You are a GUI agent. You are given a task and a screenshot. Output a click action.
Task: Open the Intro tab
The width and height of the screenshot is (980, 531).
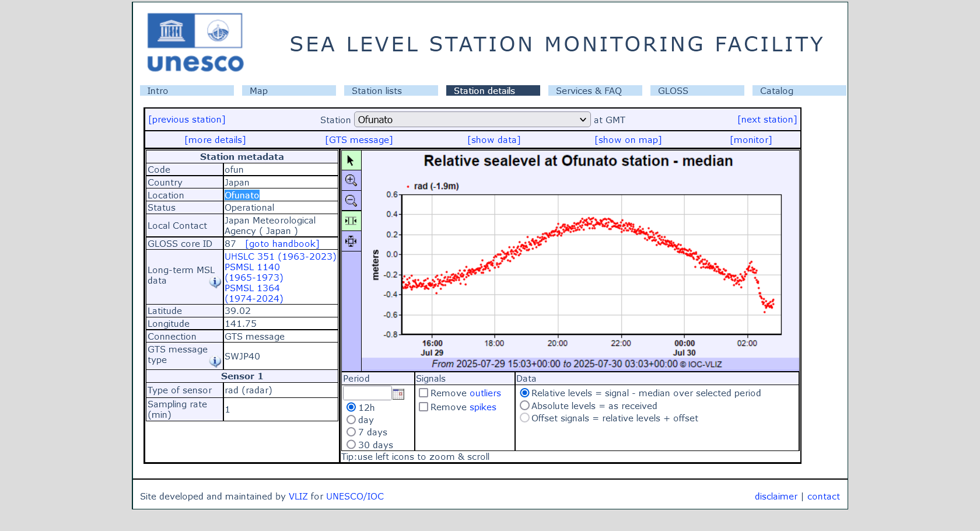pyautogui.click(x=187, y=90)
